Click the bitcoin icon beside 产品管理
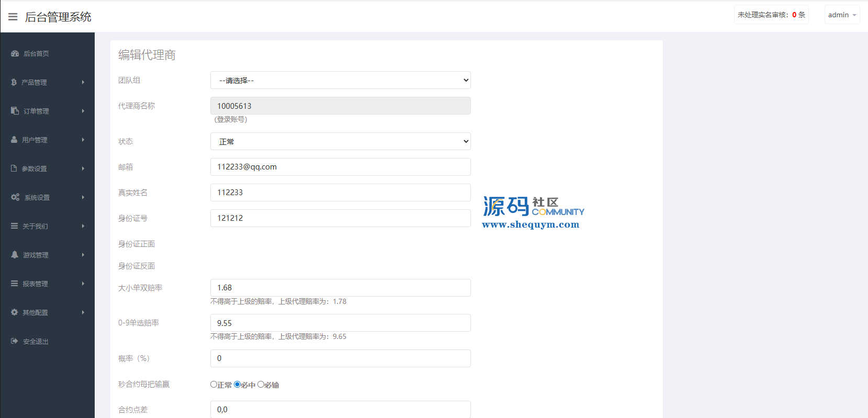This screenshot has height=418, width=868. coord(14,82)
